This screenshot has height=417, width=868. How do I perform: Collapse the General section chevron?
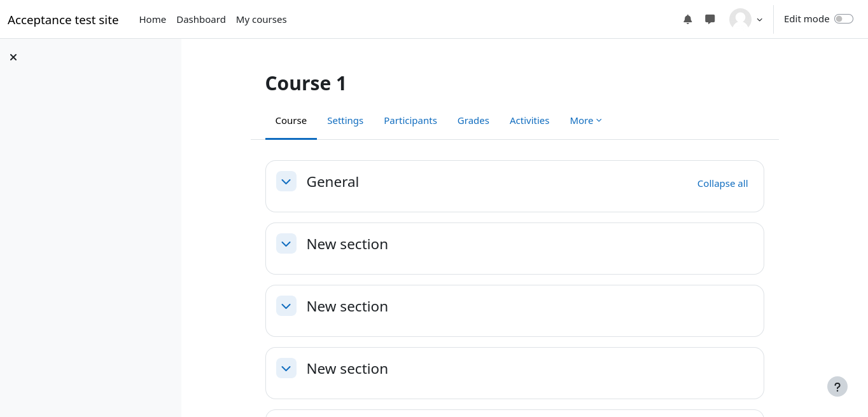[x=286, y=181]
